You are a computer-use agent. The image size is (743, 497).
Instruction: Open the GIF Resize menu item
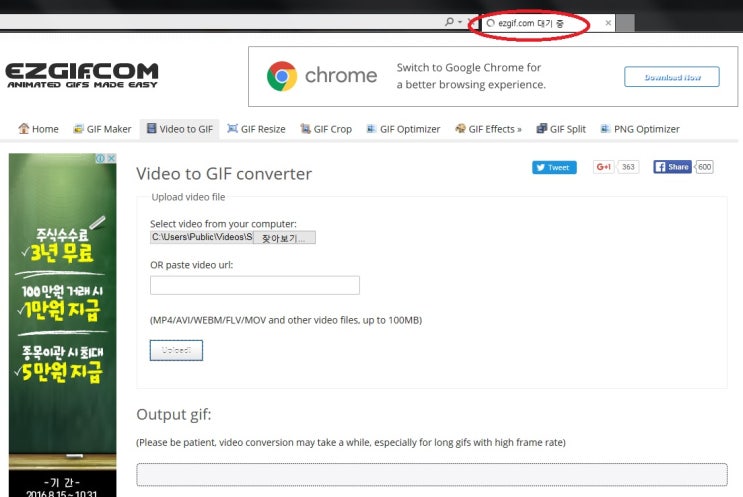point(256,129)
